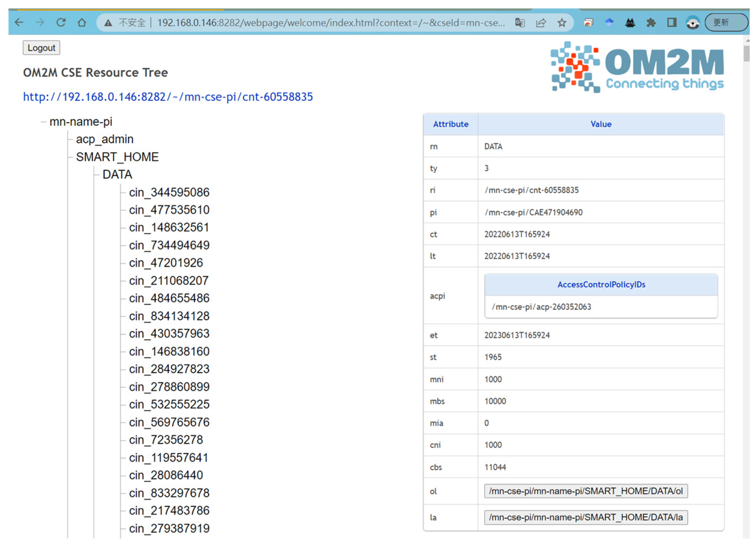Viewport: 756px width, 548px height.
Task: Open the cnt-60558835 resource URL link
Action: (x=168, y=97)
